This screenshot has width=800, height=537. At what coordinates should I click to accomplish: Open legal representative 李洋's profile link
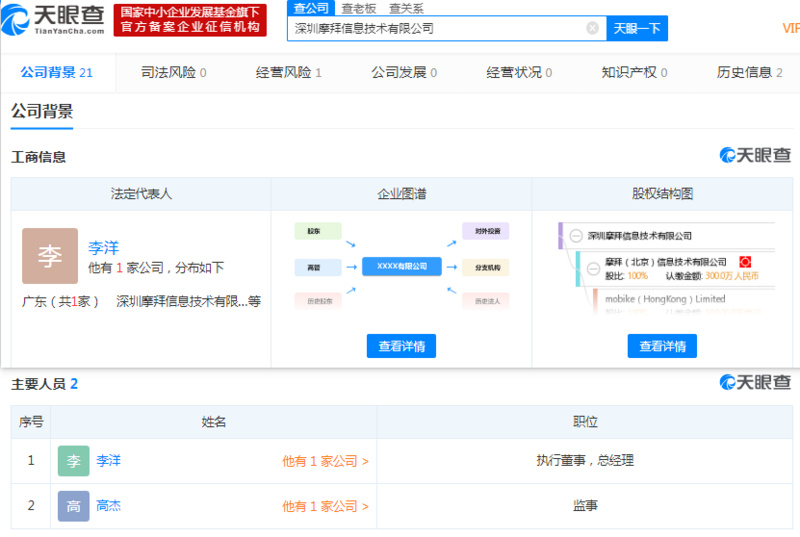coord(103,248)
